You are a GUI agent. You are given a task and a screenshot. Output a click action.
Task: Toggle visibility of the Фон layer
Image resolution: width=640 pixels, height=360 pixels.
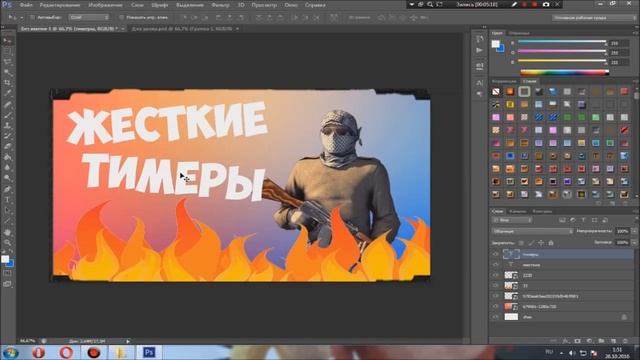click(x=496, y=317)
